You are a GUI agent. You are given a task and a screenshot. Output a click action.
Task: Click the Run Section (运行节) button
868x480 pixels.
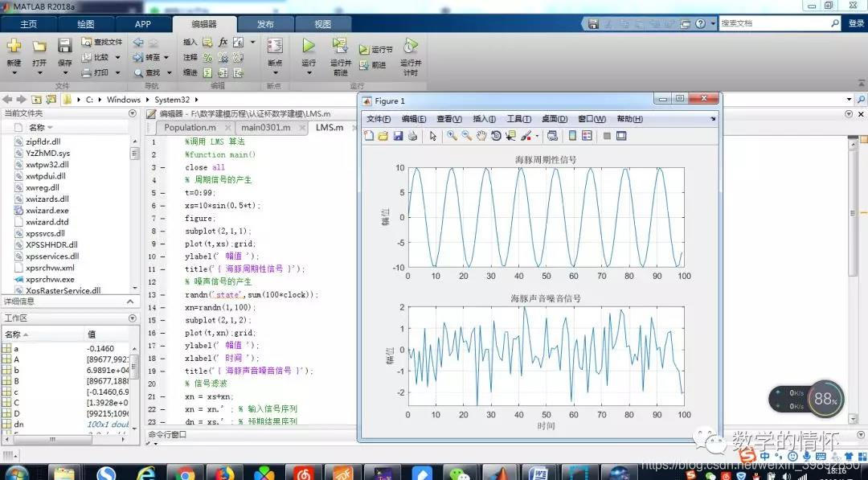click(376, 49)
